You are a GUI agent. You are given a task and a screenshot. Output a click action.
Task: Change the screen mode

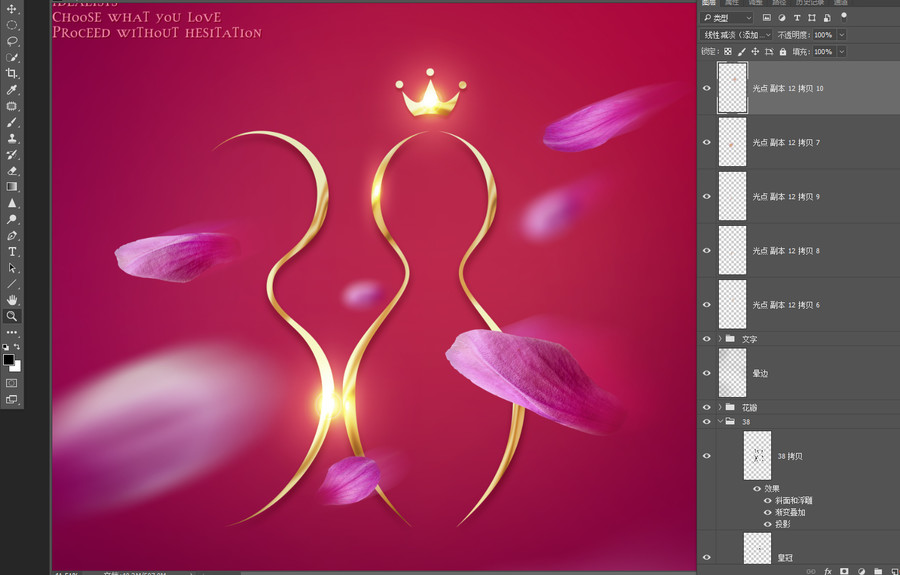click(11, 399)
